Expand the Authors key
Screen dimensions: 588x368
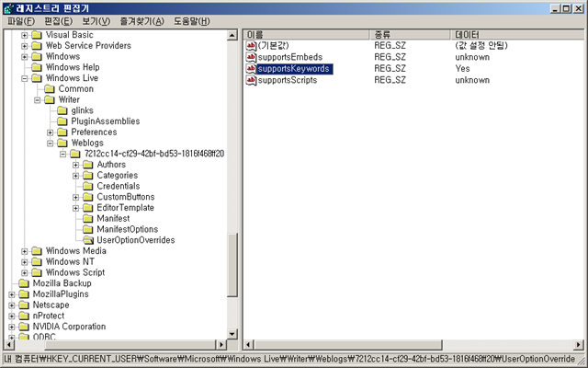tap(75, 165)
